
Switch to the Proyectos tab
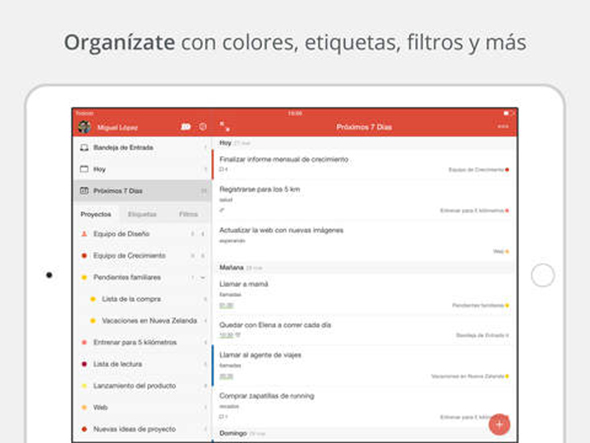click(x=96, y=214)
